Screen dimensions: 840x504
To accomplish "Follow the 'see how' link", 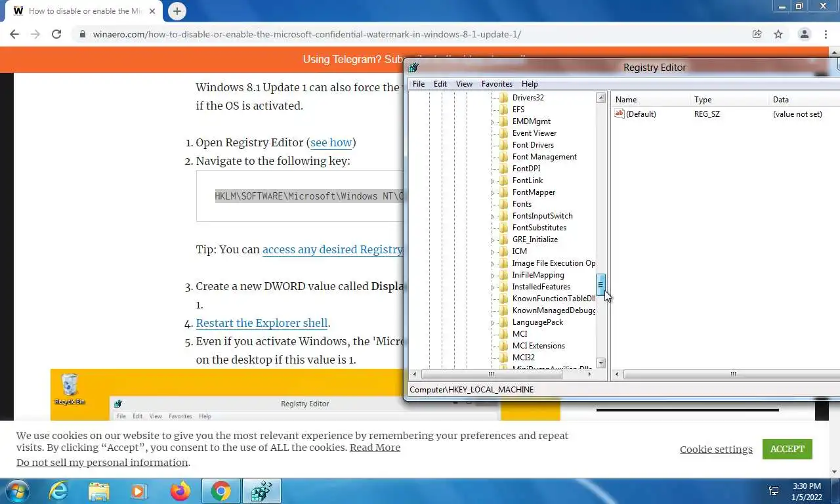I will 331,142.
